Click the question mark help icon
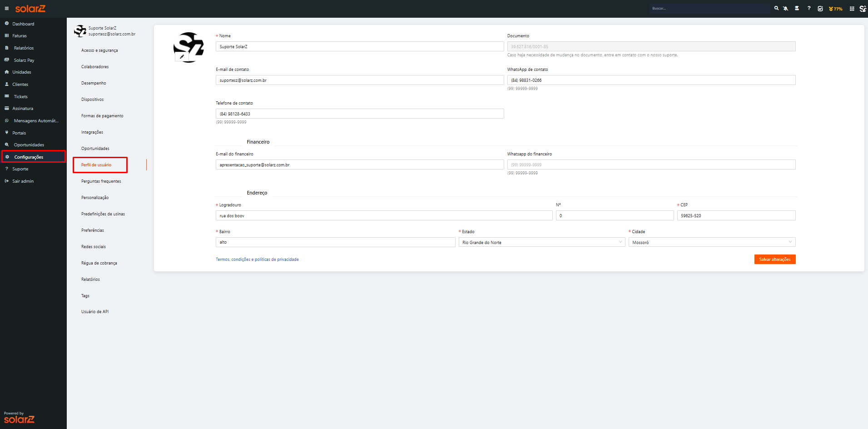868x429 pixels. click(809, 8)
